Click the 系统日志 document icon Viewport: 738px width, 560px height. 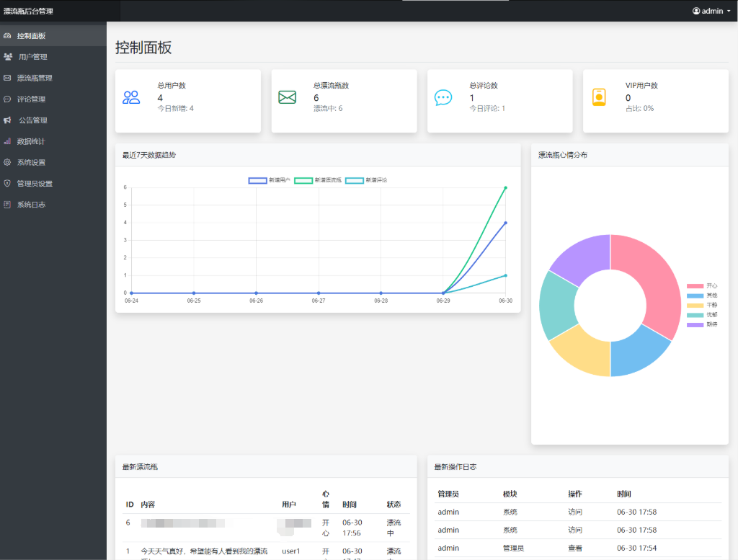[7, 205]
